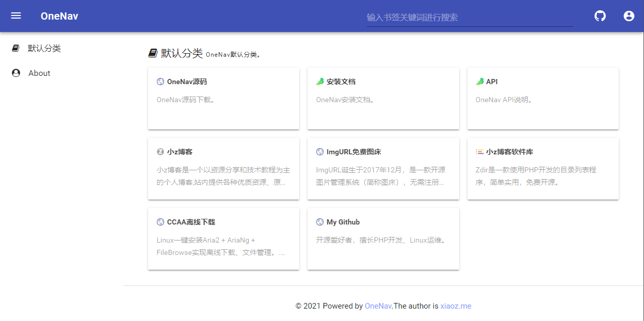
Task: Click the green leaf favicon on API card
Action: [x=479, y=82]
